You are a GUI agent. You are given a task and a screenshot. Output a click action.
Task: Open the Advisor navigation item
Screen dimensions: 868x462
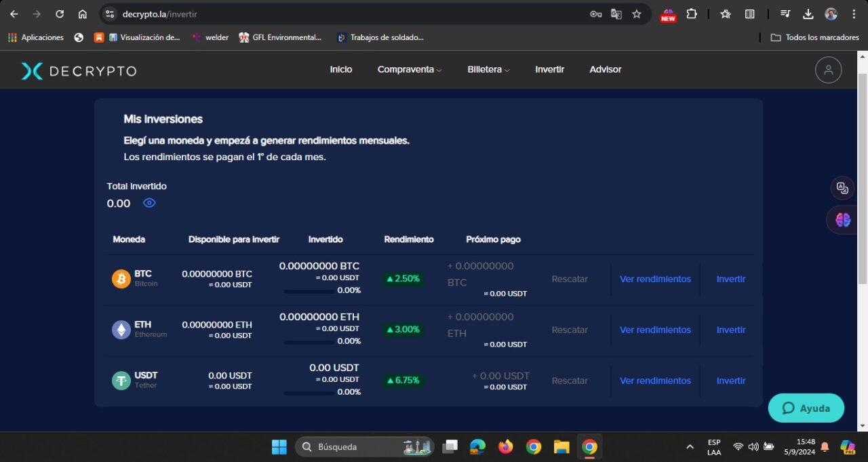point(605,69)
